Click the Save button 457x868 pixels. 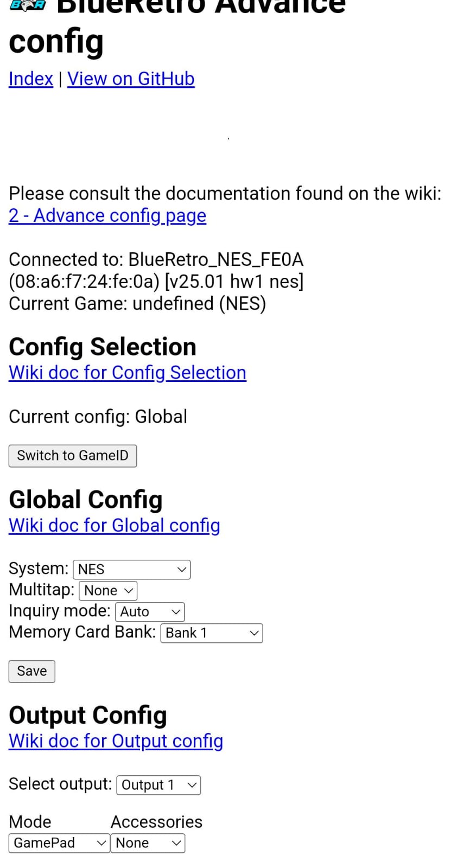click(x=32, y=671)
